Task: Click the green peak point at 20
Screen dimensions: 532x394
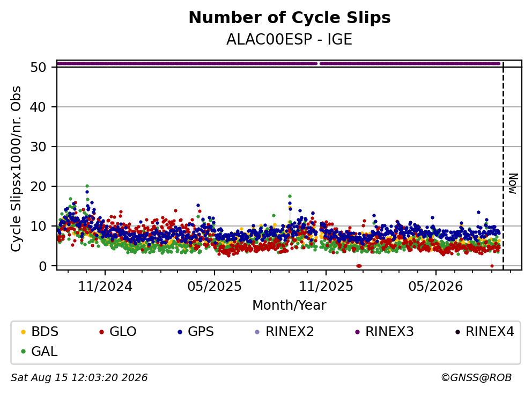Action: (87, 186)
